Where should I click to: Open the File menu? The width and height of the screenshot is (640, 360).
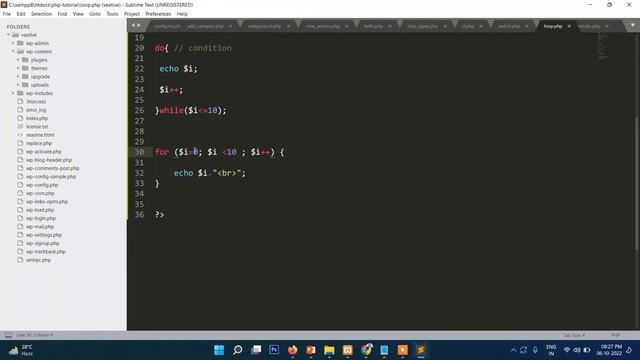[7, 14]
